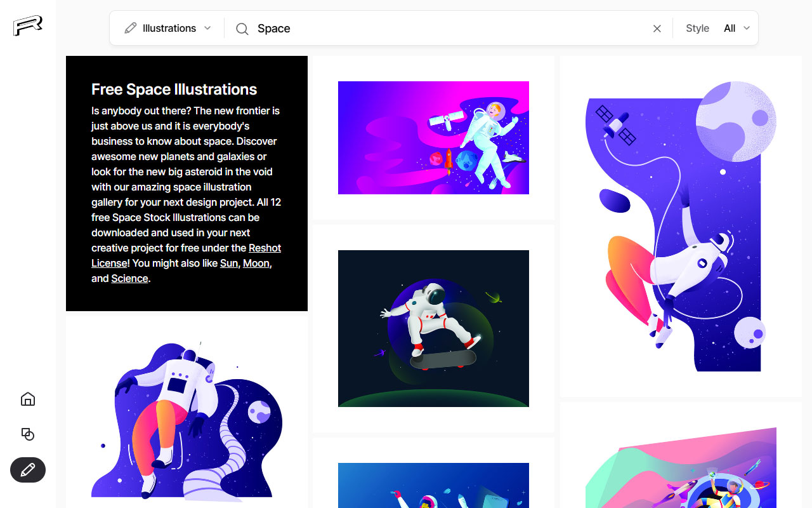Click the pencil icon beside the Illustrations selector

coord(131,28)
